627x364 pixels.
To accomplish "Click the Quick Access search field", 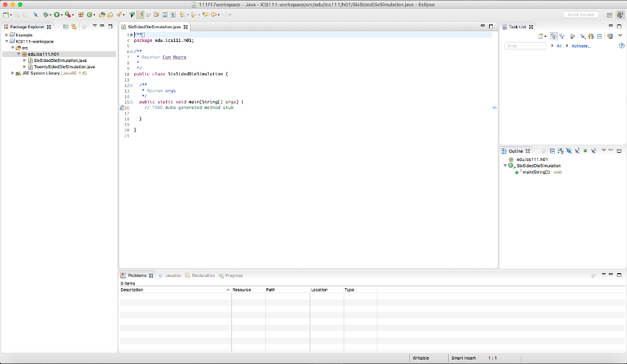I will tap(581, 14).
